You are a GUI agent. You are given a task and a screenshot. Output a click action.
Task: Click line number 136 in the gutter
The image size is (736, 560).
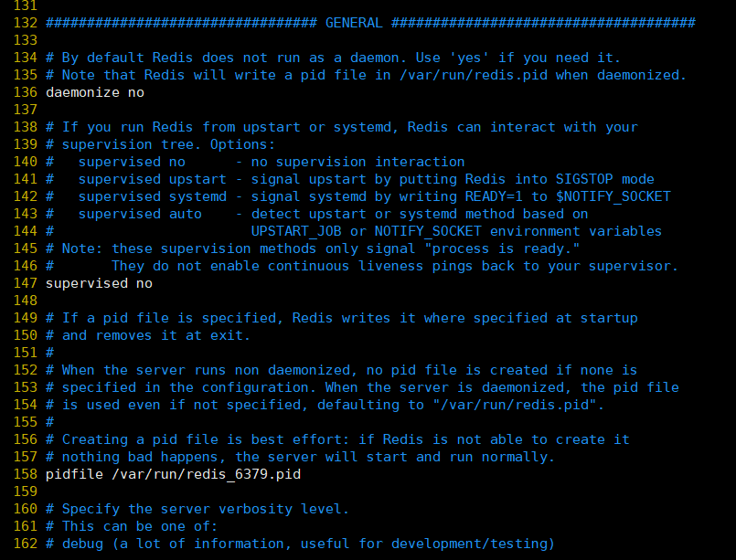tap(26, 92)
